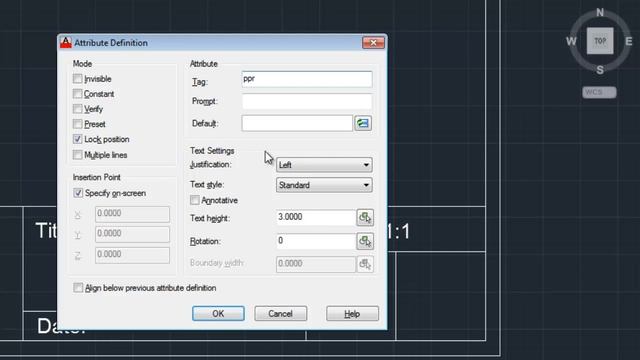Enable the Multiple lines checkbox
Screen dimensions: 640x360
(78, 155)
